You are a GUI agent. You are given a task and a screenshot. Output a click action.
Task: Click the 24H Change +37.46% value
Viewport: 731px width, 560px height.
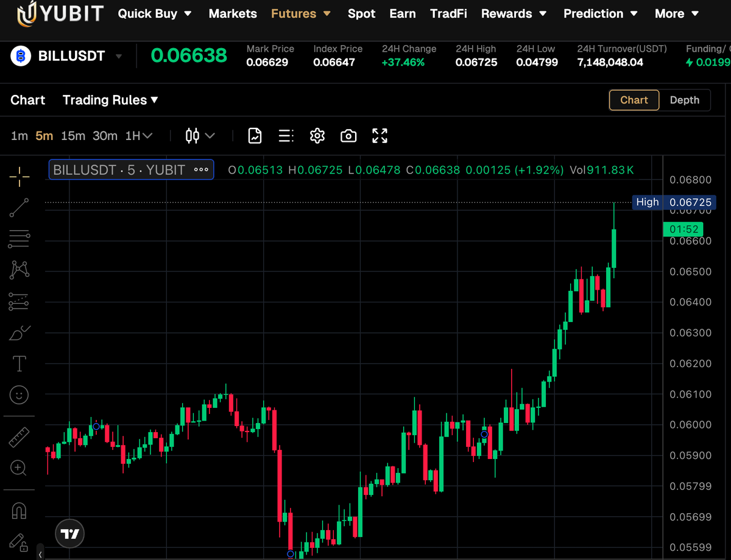403,62
